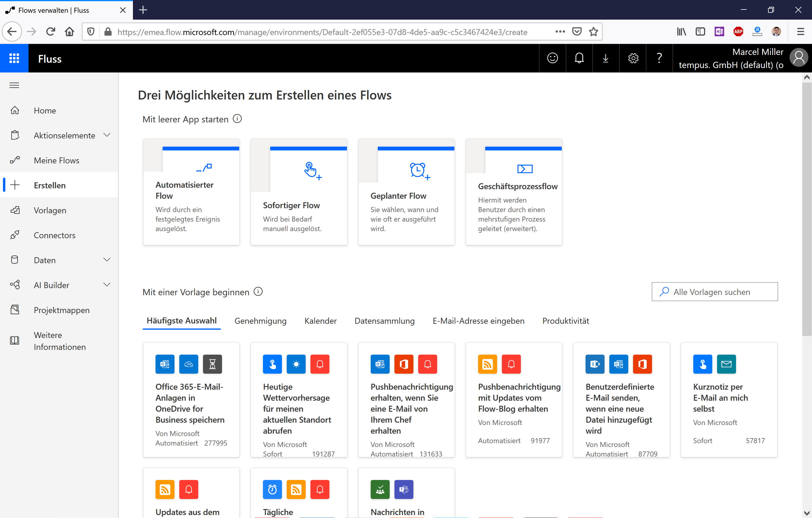Click scrollbar down arrow at bottom right
The height and width of the screenshot is (518, 812).
click(807, 514)
